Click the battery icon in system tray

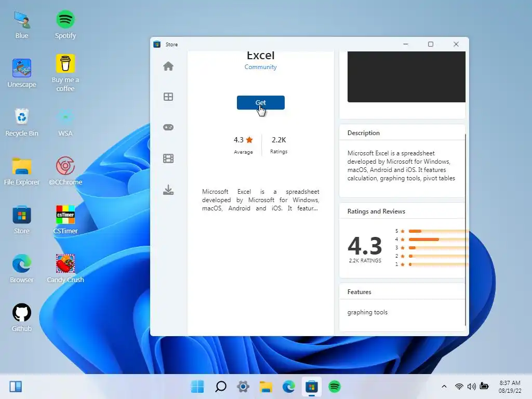point(484,387)
